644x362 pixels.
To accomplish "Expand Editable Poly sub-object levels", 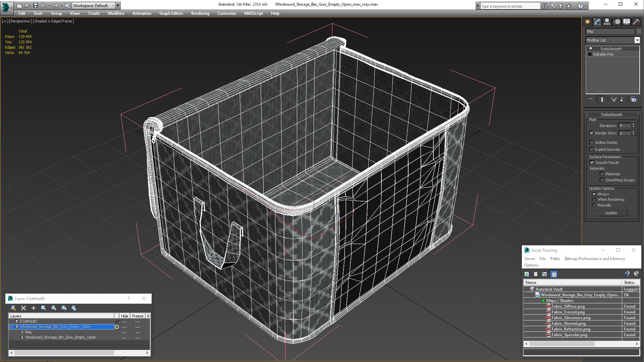I will click(590, 54).
